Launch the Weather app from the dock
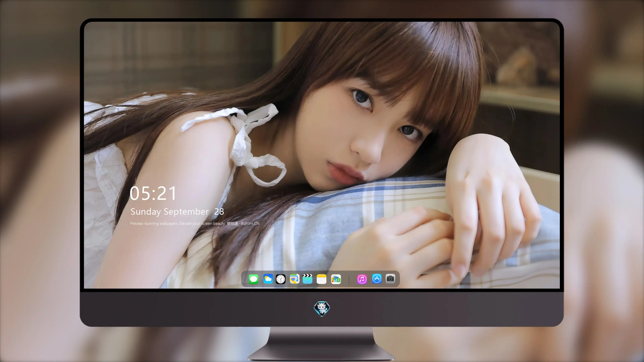 coord(268,279)
